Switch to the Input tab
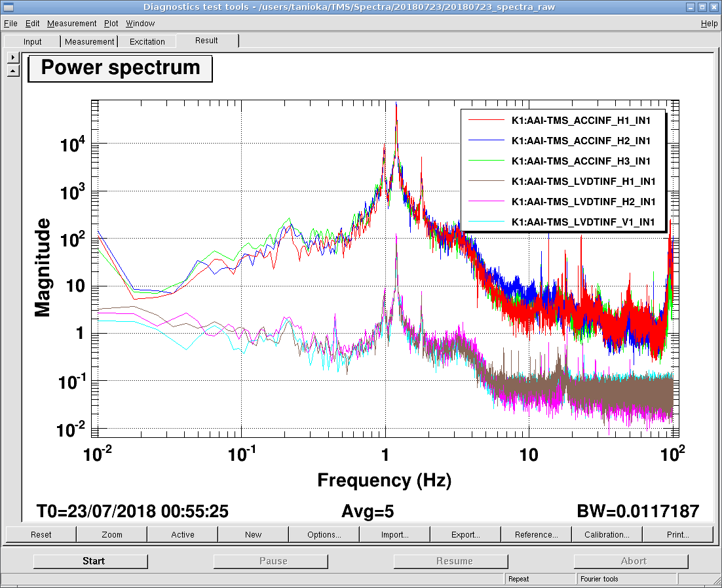The image size is (722, 588). tap(33, 42)
